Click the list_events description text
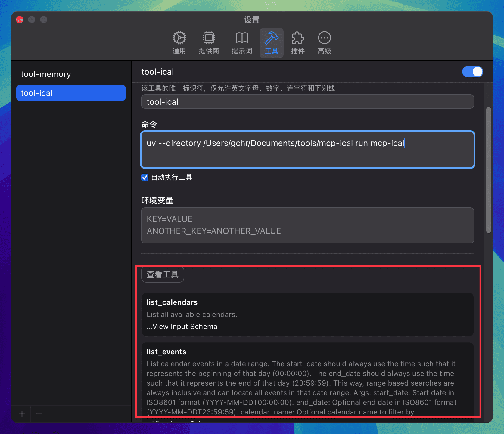 pos(301,388)
